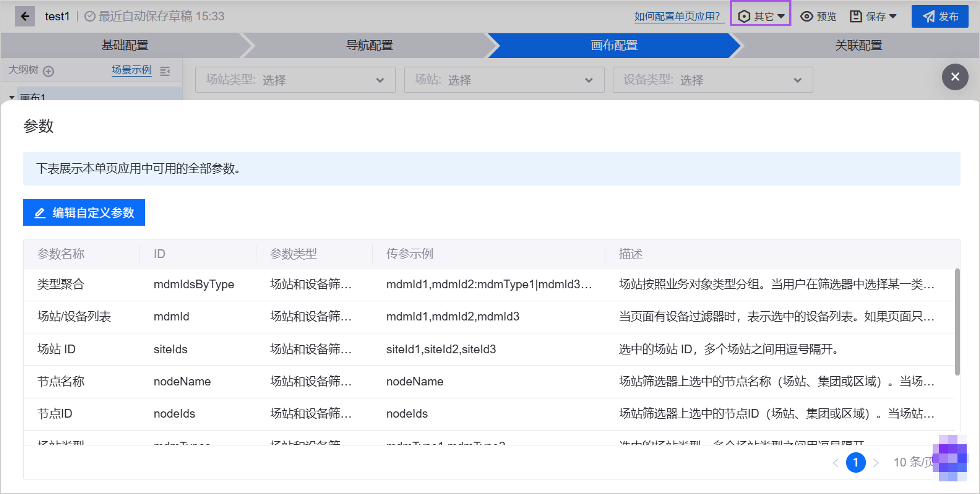Open the 场站类型 select dropdown

[295, 80]
